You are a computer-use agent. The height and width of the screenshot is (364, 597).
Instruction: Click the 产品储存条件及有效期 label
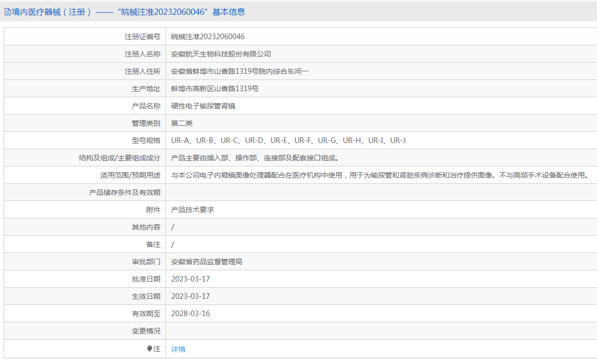[124, 192]
